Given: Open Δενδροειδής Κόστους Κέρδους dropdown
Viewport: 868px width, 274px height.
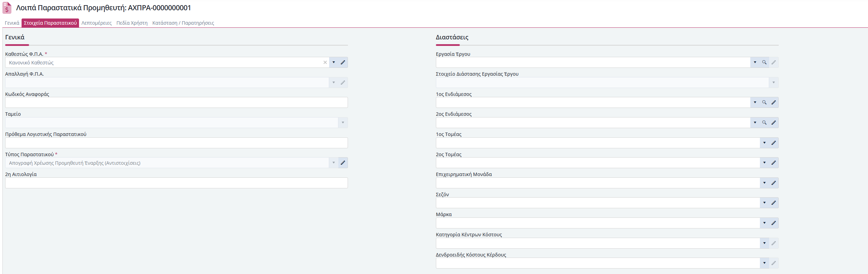Looking at the screenshot, I should (764, 263).
